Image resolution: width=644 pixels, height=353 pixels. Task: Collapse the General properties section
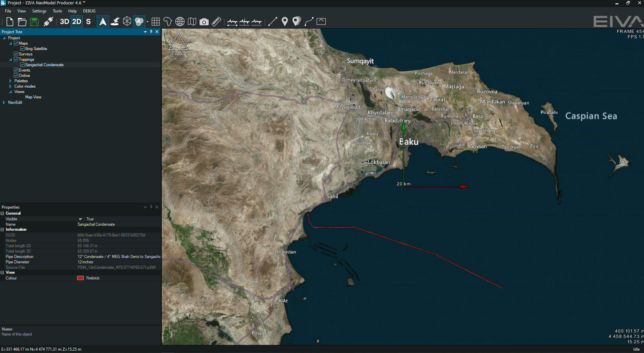pos(2,213)
